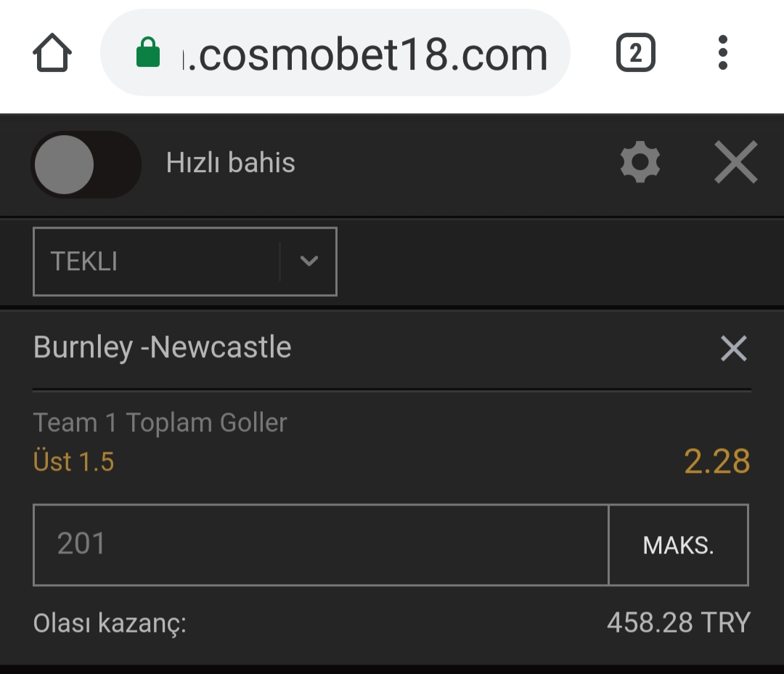Viewport: 784px width, 674px height.
Task: Tap the 2.28 odds value
Action: [x=716, y=461]
